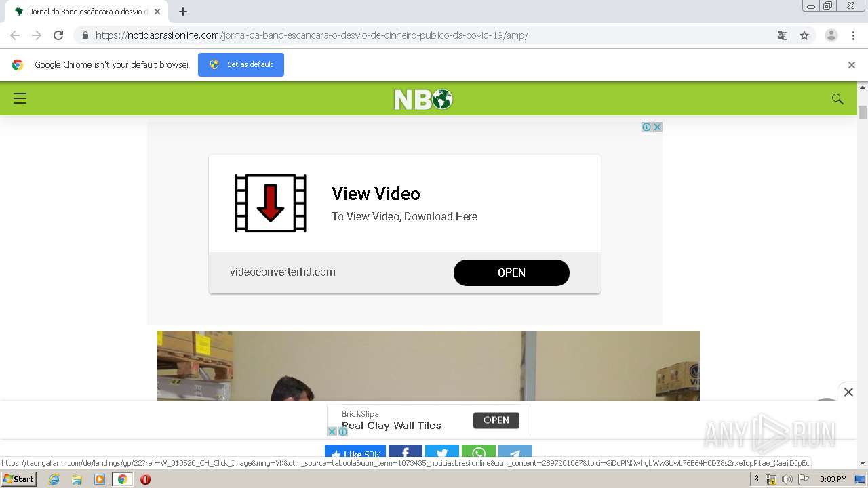Click the View Video headline
Viewport: 868px width, 488px height.
pyautogui.click(x=376, y=194)
